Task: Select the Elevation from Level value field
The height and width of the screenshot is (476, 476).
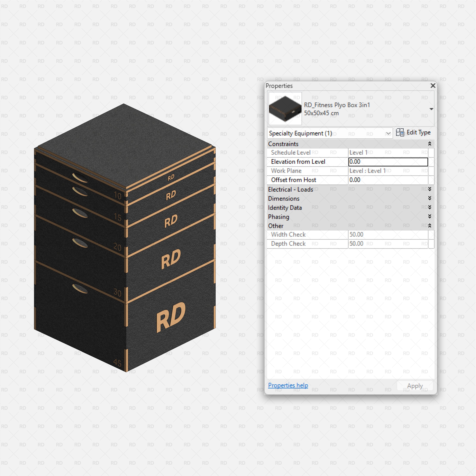Action: tap(388, 162)
